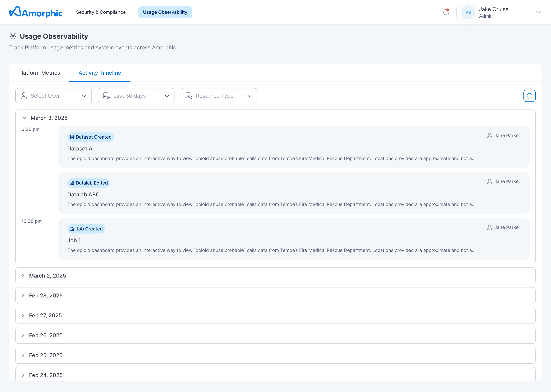
Task: Click user icon beside Jane Parker on Job 1
Action: pyautogui.click(x=490, y=227)
